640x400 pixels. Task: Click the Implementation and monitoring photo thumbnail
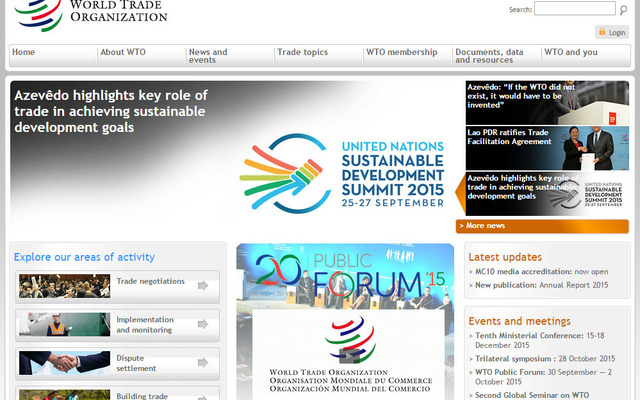(64, 324)
